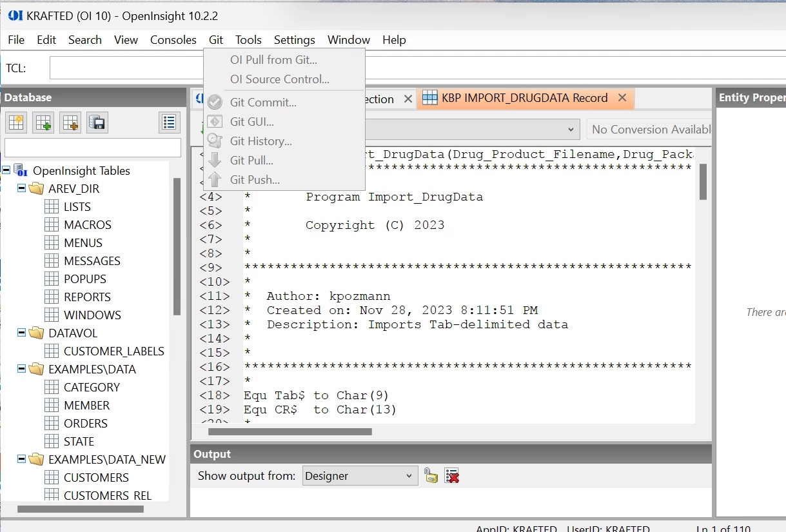Click the Database tree vertical scrollbar
The height and width of the screenshot is (532, 786).
click(177, 246)
